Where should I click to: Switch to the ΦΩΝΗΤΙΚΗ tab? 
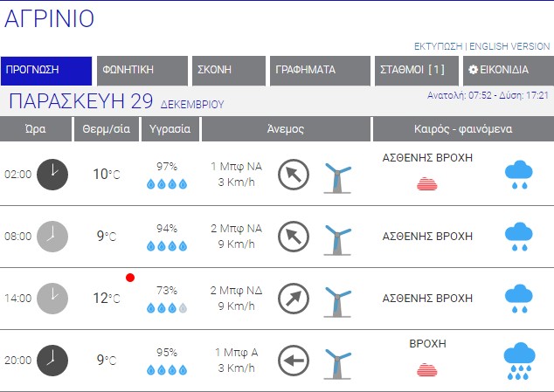coord(142,71)
